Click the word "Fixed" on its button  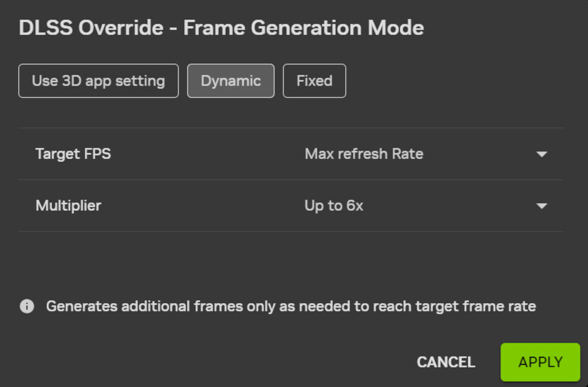314,81
